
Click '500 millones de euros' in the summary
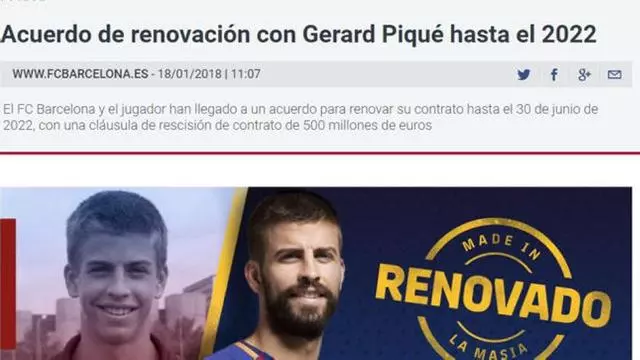(x=367, y=125)
